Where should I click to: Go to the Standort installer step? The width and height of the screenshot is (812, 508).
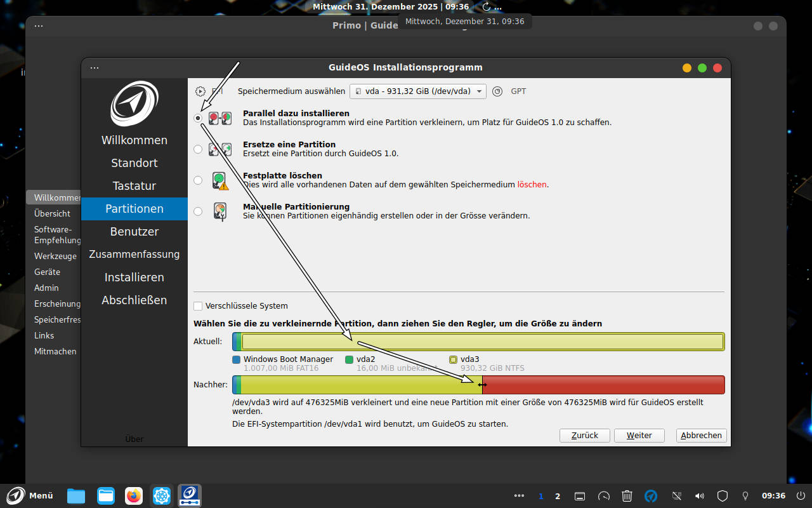pyautogui.click(x=134, y=163)
